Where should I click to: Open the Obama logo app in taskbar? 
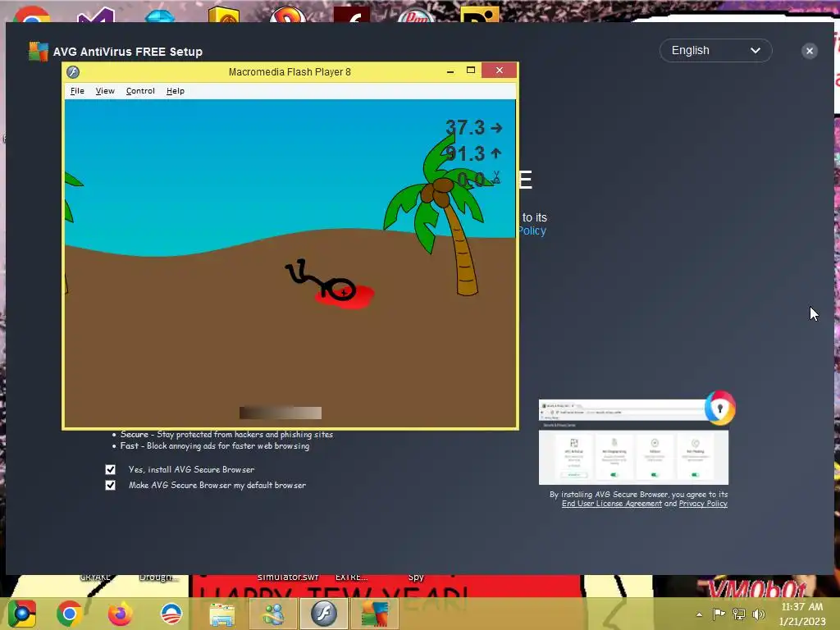point(171,614)
